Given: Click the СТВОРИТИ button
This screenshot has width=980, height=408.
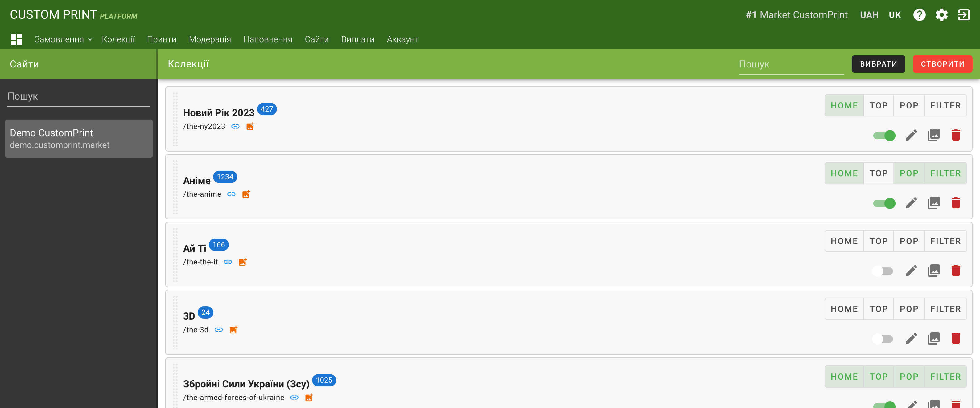Looking at the screenshot, I should [942, 64].
